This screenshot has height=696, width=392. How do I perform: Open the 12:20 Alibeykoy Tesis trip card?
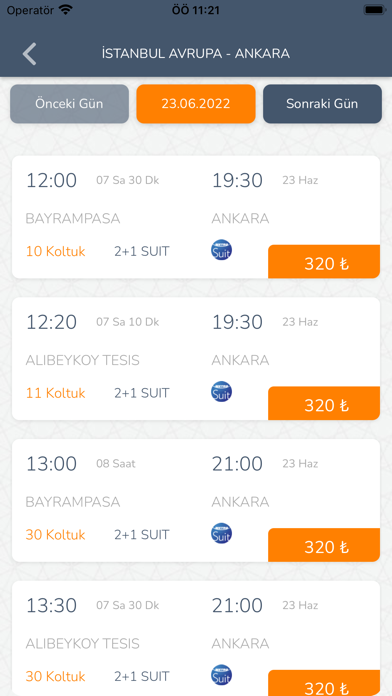pos(196,359)
